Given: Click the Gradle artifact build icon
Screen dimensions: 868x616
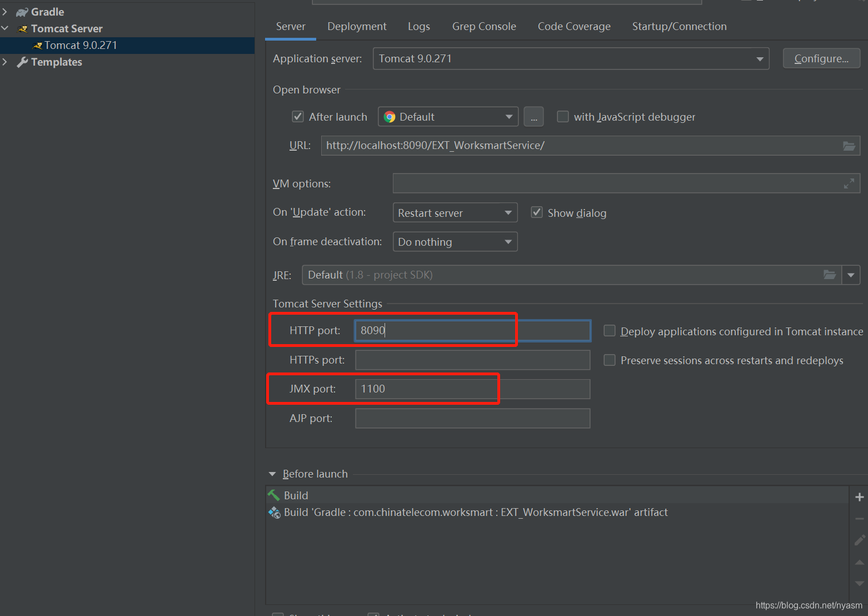Looking at the screenshot, I should (274, 512).
